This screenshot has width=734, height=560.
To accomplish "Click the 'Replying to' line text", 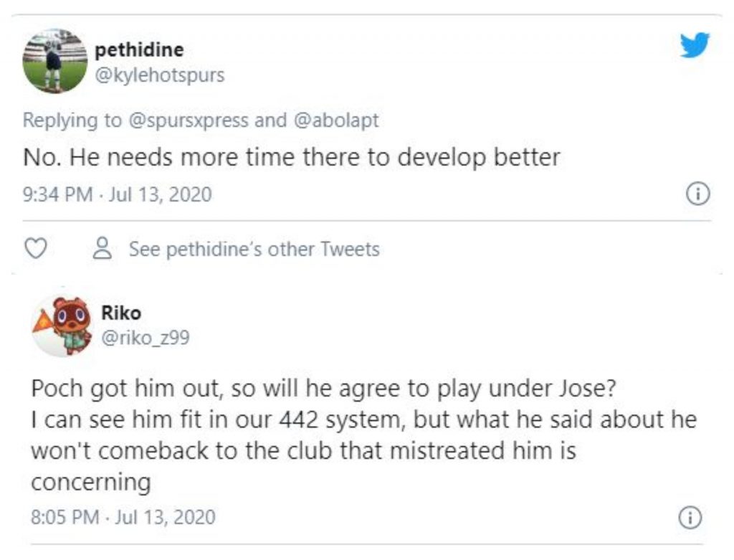I will click(x=201, y=120).
